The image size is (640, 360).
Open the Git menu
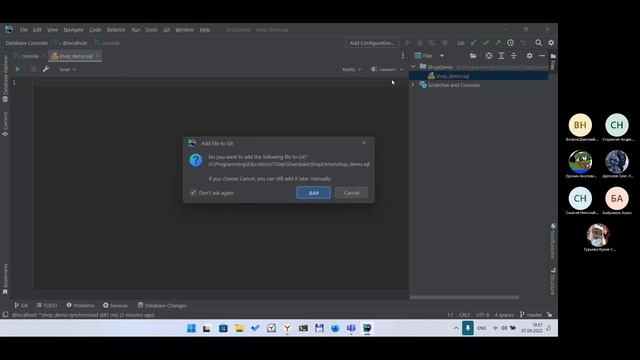pos(167,30)
